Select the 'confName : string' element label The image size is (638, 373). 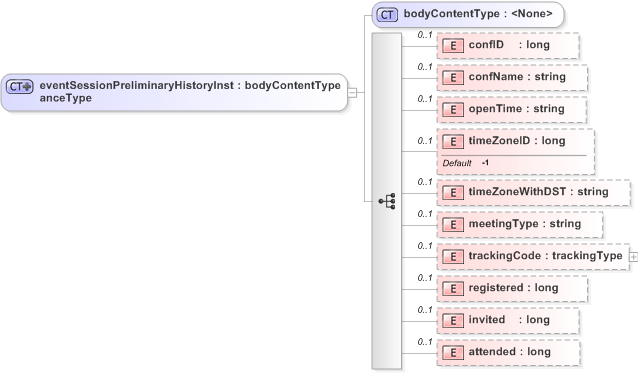pos(517,77)
